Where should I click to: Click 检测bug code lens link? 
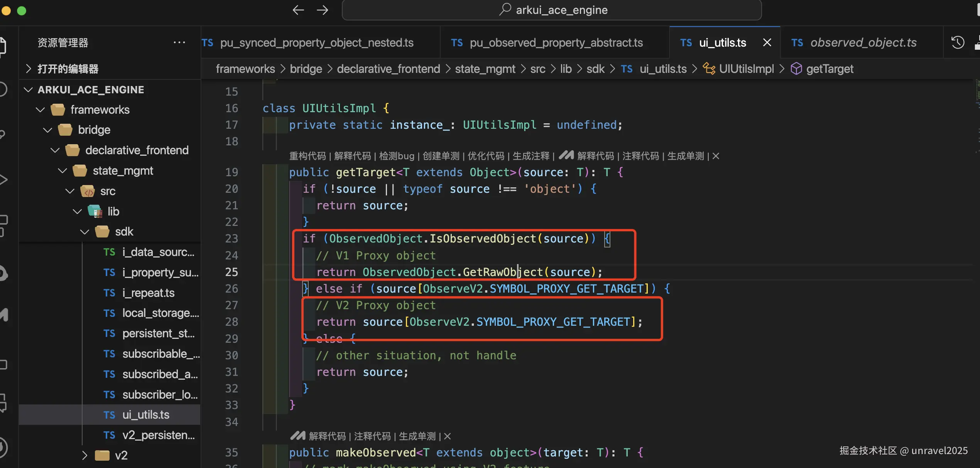396,156
